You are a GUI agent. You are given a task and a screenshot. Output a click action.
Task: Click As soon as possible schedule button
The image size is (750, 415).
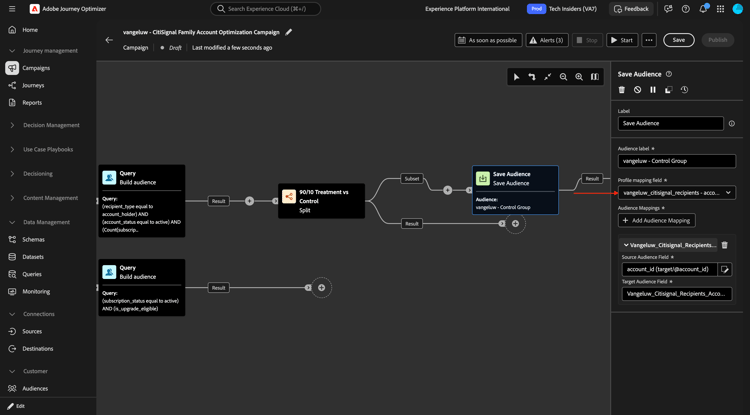click(488, 40)
